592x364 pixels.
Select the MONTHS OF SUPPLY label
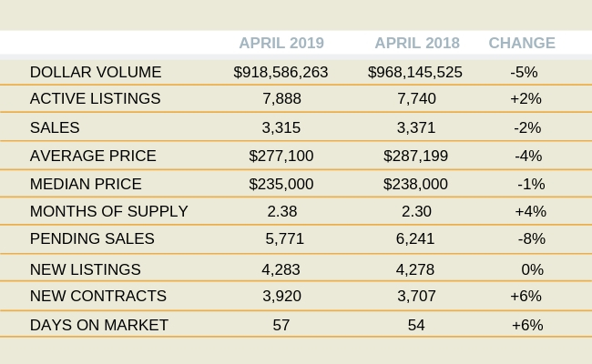pyautogui.click(x=108, y=211)
